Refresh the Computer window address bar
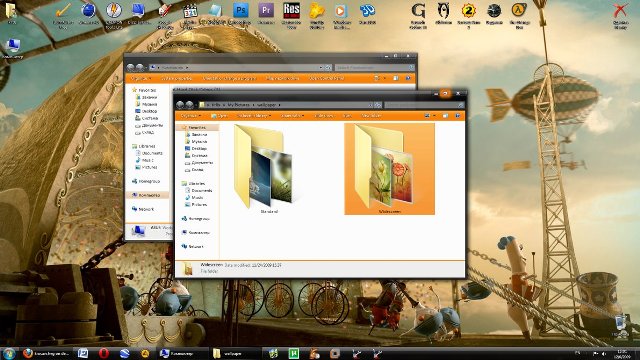 point(328,67)
